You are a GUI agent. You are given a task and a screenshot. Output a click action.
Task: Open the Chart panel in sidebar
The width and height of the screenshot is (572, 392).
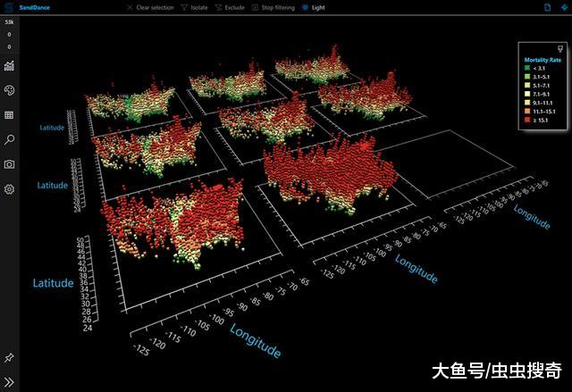[x=10, y=66]
